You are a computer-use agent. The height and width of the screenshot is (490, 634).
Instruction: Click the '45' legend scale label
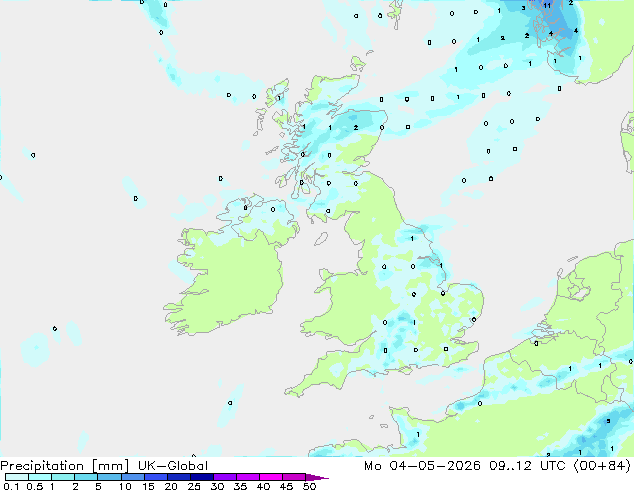(286, 486)
